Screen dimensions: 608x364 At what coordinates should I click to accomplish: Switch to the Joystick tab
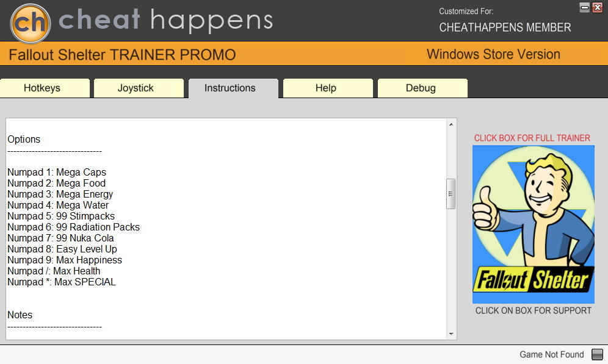tap(139, 88)
